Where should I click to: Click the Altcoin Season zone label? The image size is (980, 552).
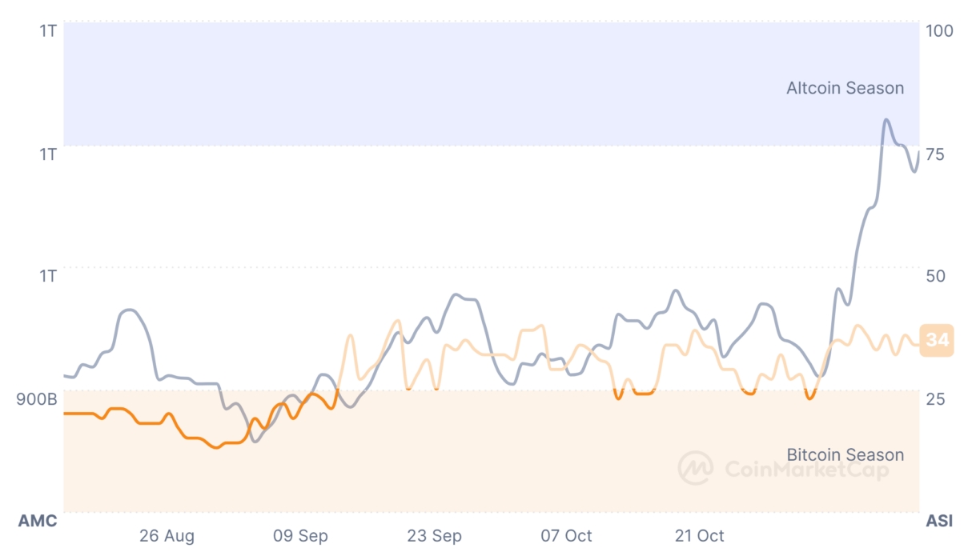click(x=845, y=88)
